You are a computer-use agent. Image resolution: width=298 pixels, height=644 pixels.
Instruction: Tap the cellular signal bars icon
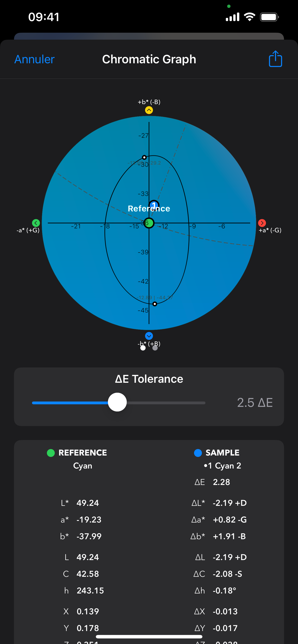pos(233,17)
